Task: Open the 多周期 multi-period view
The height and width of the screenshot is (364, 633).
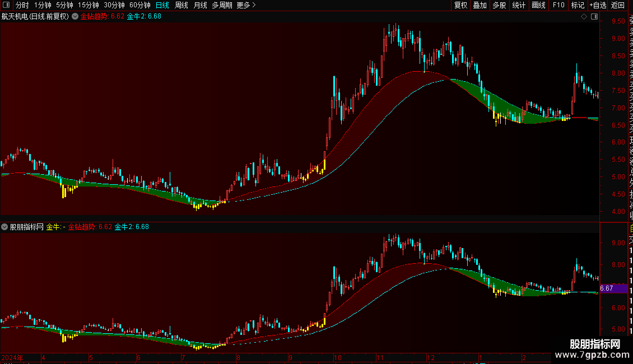Action: tap(222, 5)
